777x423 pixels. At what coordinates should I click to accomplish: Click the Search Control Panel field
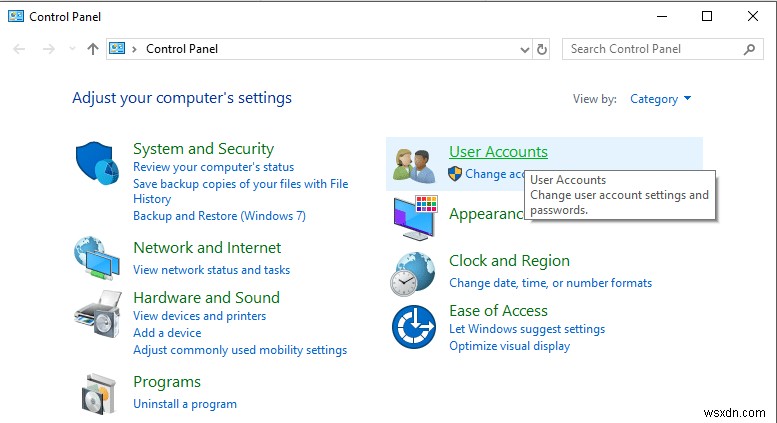point(663,49)
